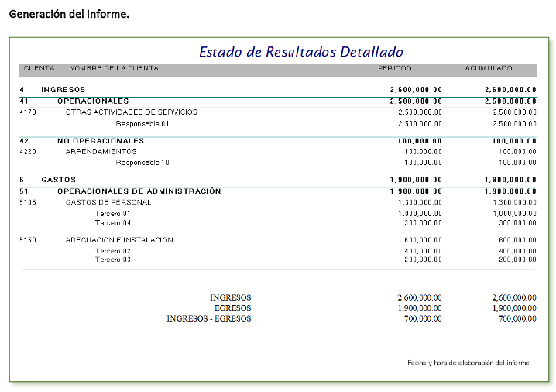This screenshot has height=392, width=556.
Task: Click the CUENTA column header
Action: tap(39, 68)
